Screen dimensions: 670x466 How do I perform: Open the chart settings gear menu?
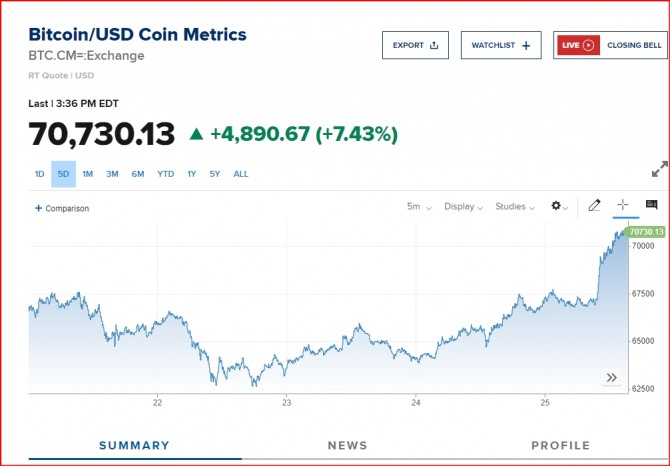click(559, 207)
